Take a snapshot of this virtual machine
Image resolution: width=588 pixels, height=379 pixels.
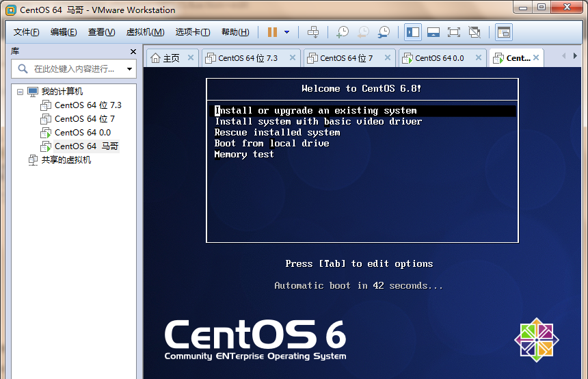[342, 32]
